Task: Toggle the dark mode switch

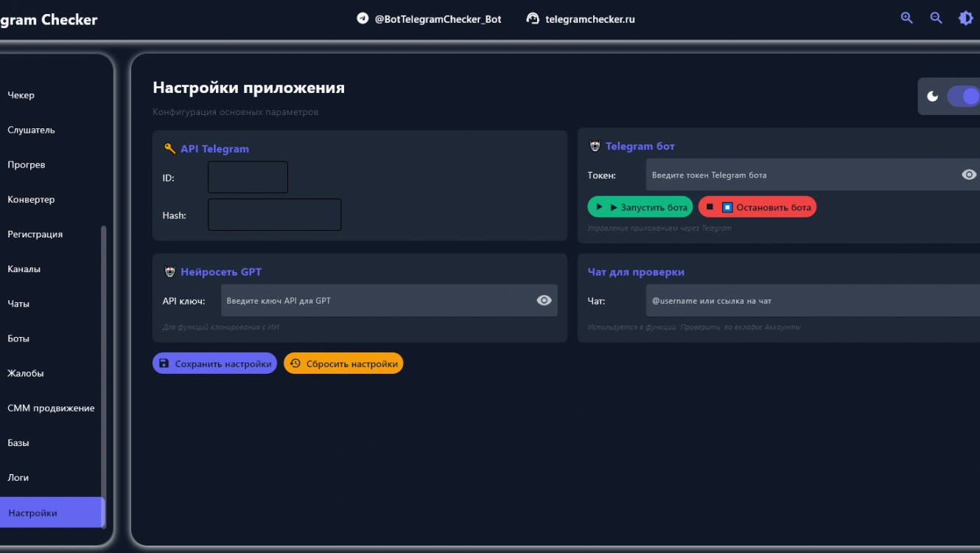Action: coord(962,97)
